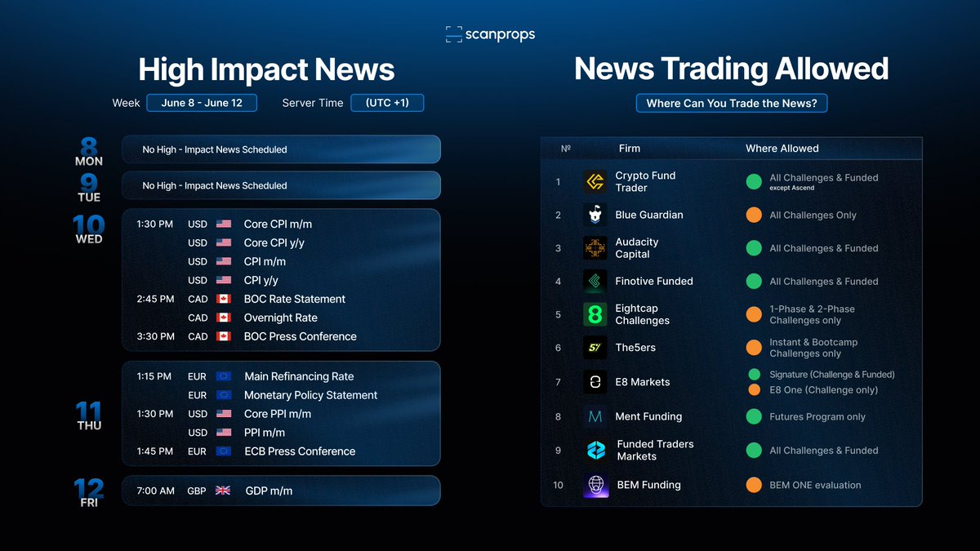Image resolution: width=980 pixels, height=551 pixels.
Task: Click the Canada flag beside BOC Press Conference
Action: [x=224, y=336]
